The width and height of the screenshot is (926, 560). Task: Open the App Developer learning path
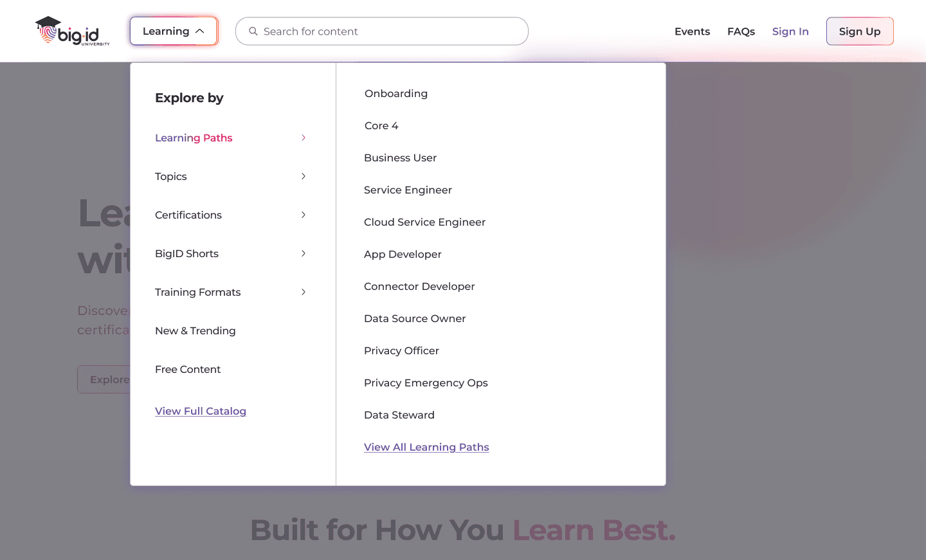pos(403,254)
